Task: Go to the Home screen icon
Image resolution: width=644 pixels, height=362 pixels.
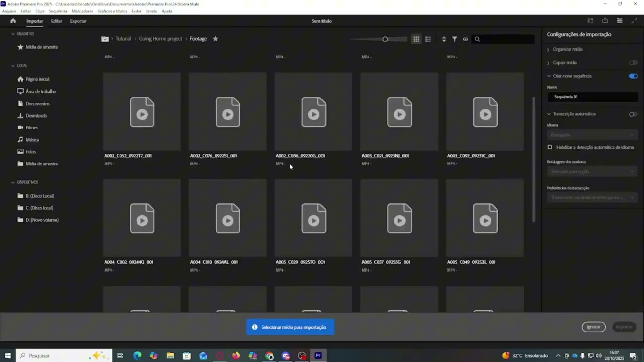Action: tap(13, 21)
